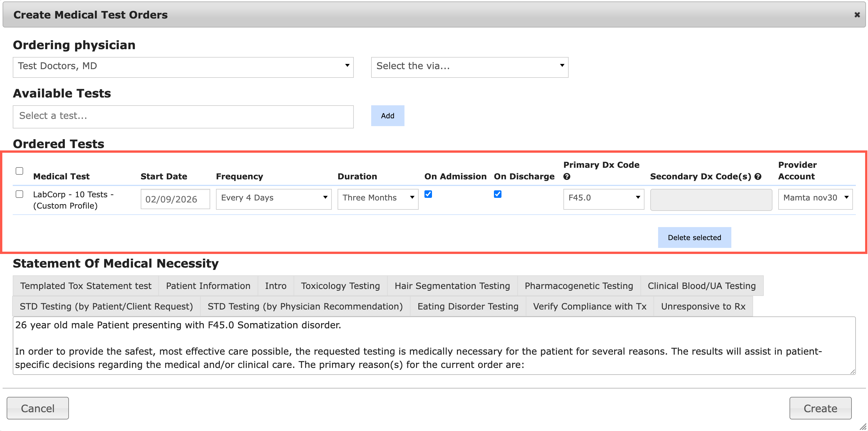Open the Pharmacogenetic Testing tab
868x431 pixels.
[x=578, y=286]
